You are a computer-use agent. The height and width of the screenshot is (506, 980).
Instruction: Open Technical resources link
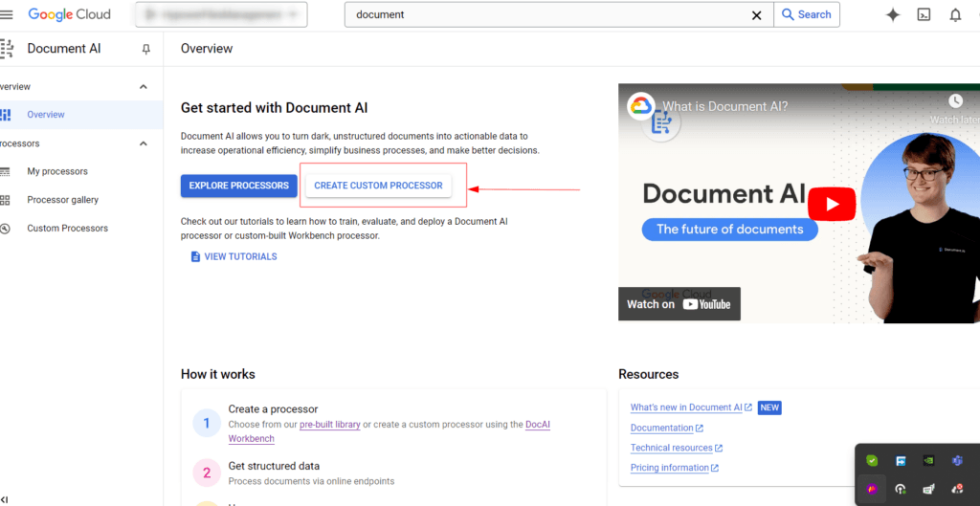[677, 448]
